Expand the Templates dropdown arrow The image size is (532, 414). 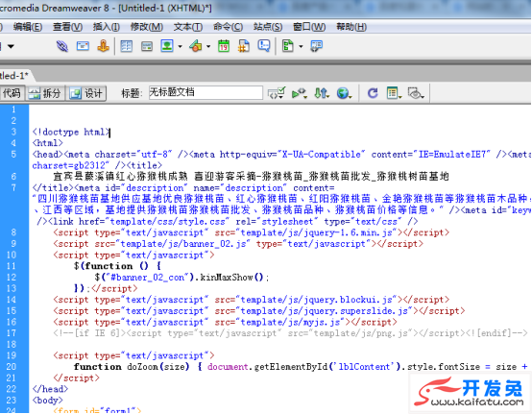tap(301, 46)
